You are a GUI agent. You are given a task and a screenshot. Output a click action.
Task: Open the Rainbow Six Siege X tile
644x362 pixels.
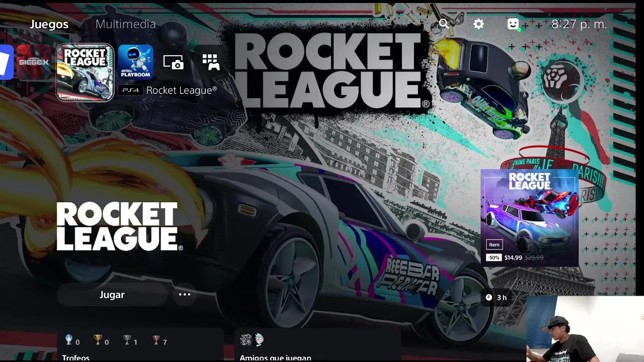[x=34, y=62]
